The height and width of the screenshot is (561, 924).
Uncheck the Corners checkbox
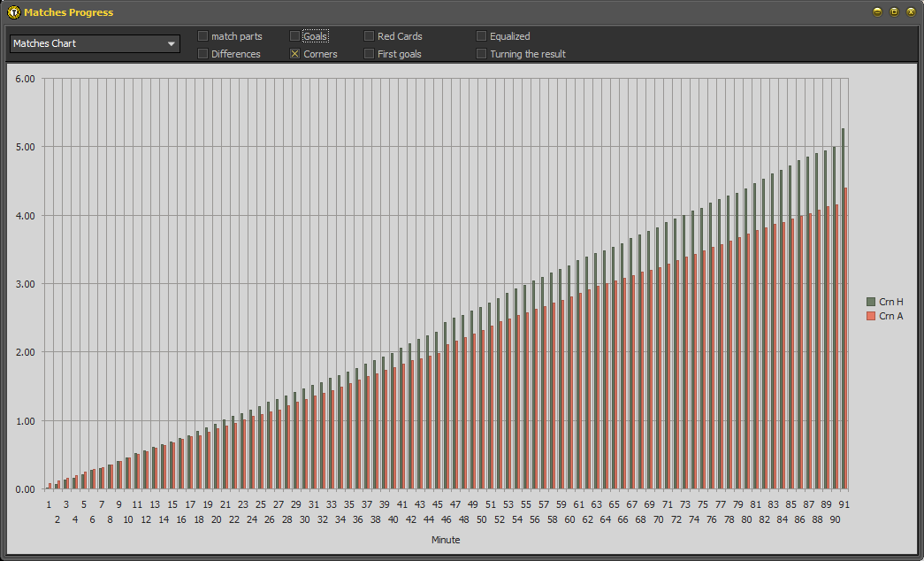coord(295,54)
